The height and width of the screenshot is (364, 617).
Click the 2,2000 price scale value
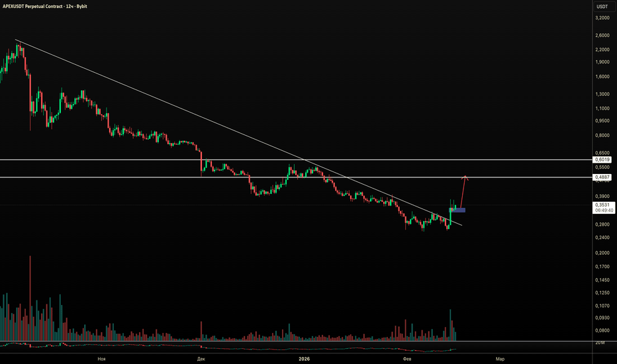pos(602,50)
